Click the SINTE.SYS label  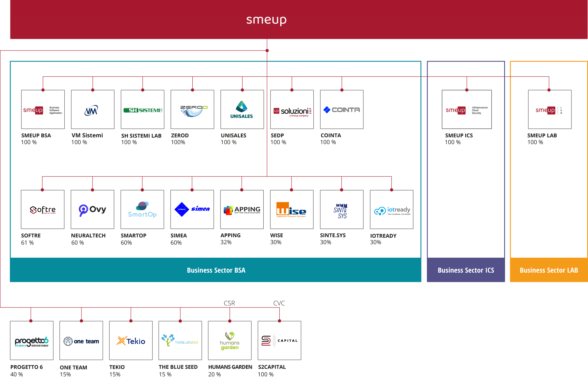click(333, 235)
